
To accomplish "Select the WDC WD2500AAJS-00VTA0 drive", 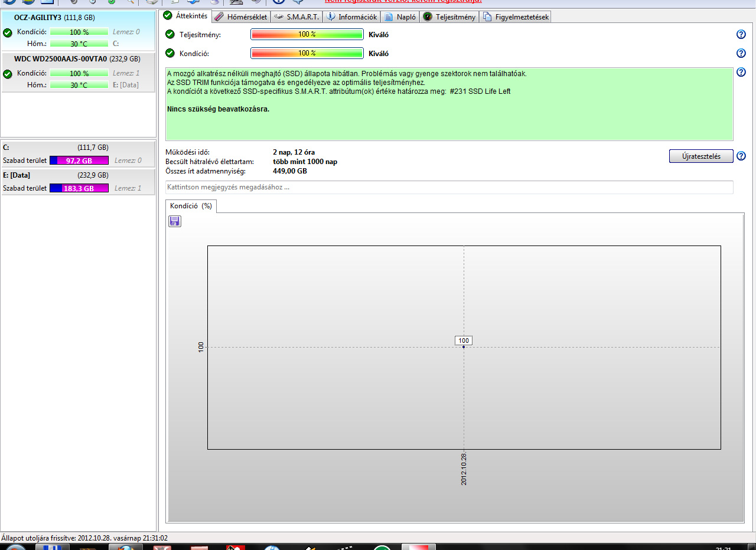I will tap(78, 72).
